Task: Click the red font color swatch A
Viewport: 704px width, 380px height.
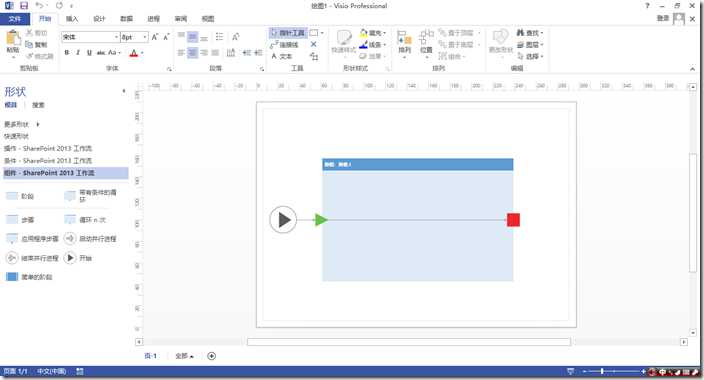Action: click(x=134, y=53)
